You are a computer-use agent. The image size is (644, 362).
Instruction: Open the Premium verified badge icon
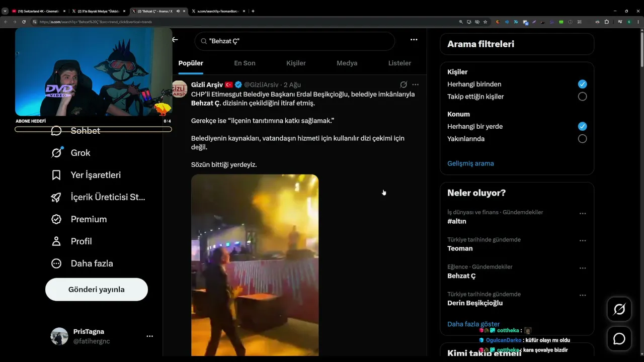pyautogui.click(x=56, y=219)
